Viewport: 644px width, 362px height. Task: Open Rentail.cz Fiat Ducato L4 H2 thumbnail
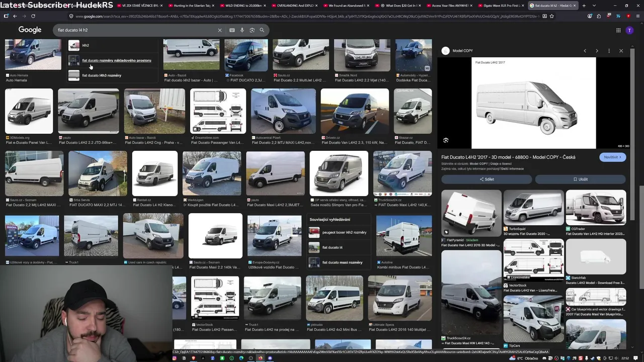(x=154, y=173)
